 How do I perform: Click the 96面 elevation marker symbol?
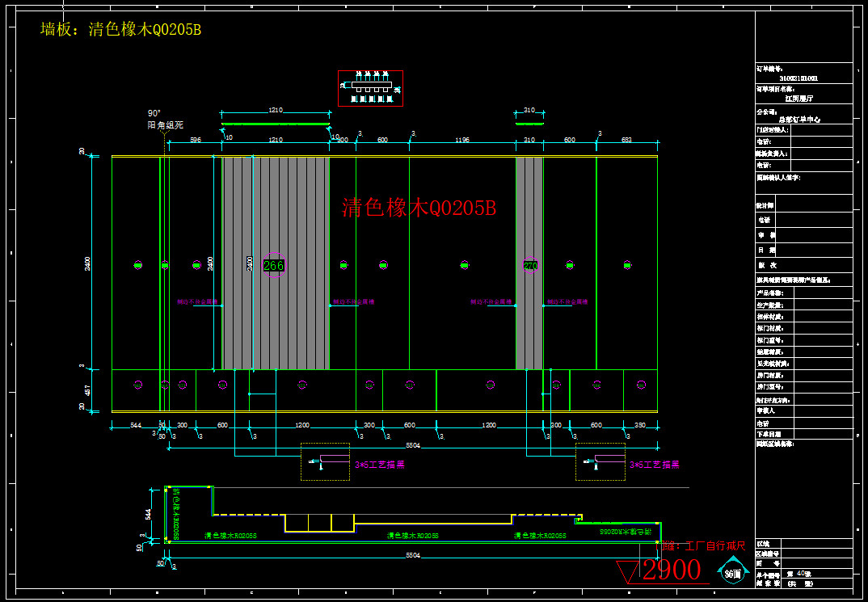[x=733, y=575]
